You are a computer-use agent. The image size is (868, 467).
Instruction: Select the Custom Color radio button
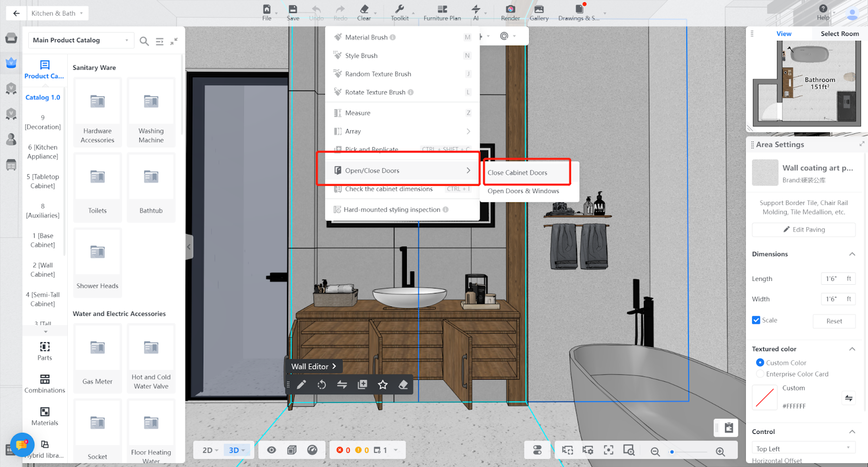coord(760,363)
